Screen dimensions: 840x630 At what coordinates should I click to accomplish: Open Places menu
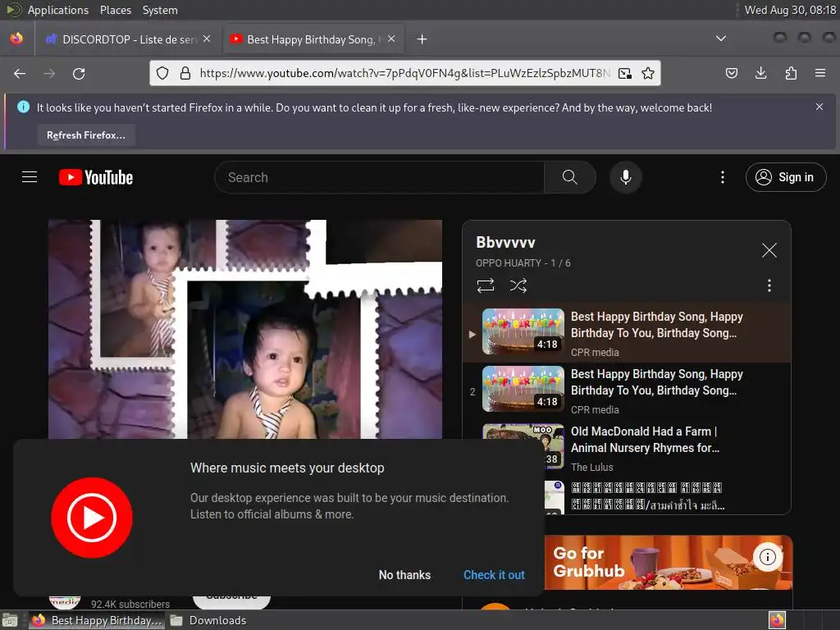(x=116, y=10)
